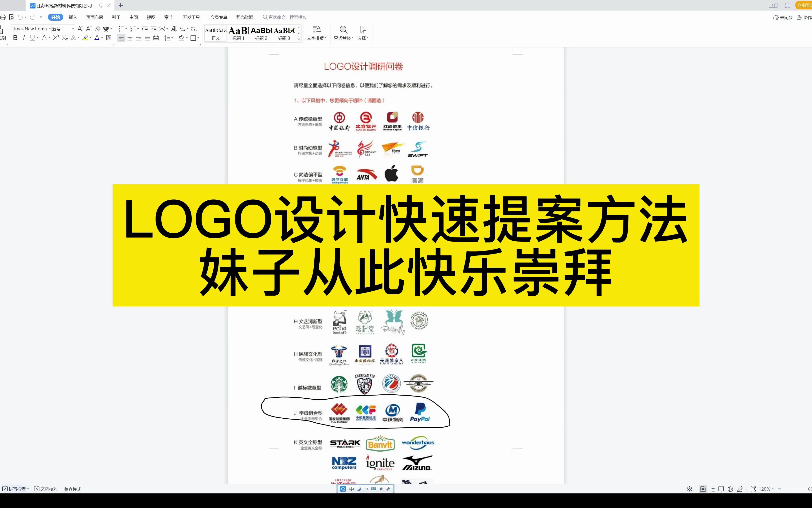This screenshot has width=812, height=508.
Task: Open the font name dropdown
Action: click(x=50, y=29)
